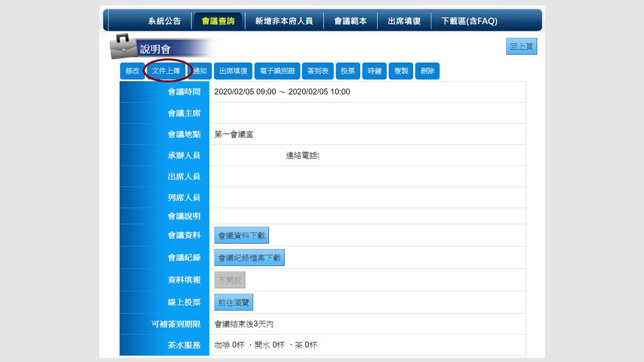Click the 回上頁 button
The image size is (644, 362).
(521, 46)
